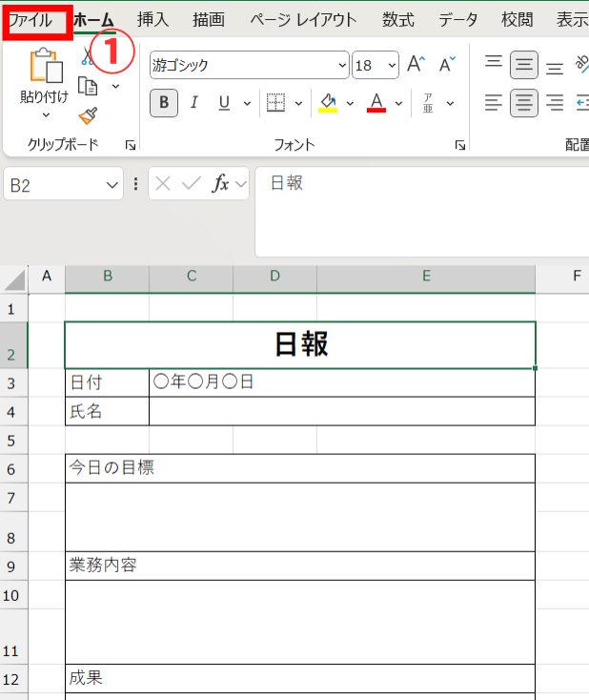This screenshot has width=589, height=700.
Task: Open the ページ レイアウト tab
Action: [x=303, y=20]
